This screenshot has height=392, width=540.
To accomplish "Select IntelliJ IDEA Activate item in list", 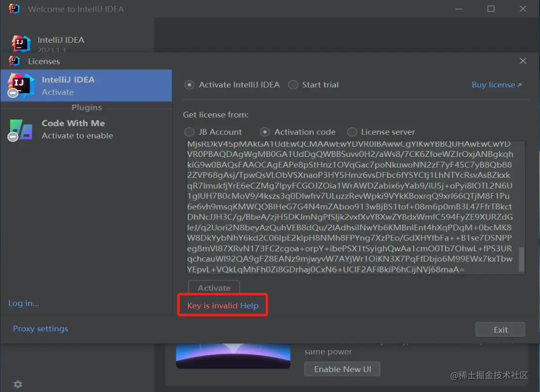I will 86,85.
